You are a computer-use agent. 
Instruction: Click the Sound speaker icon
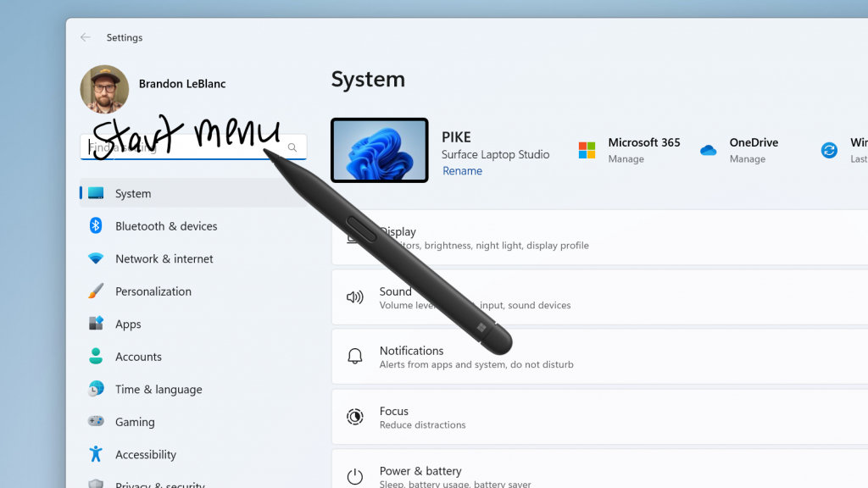(x=354, y=297)
